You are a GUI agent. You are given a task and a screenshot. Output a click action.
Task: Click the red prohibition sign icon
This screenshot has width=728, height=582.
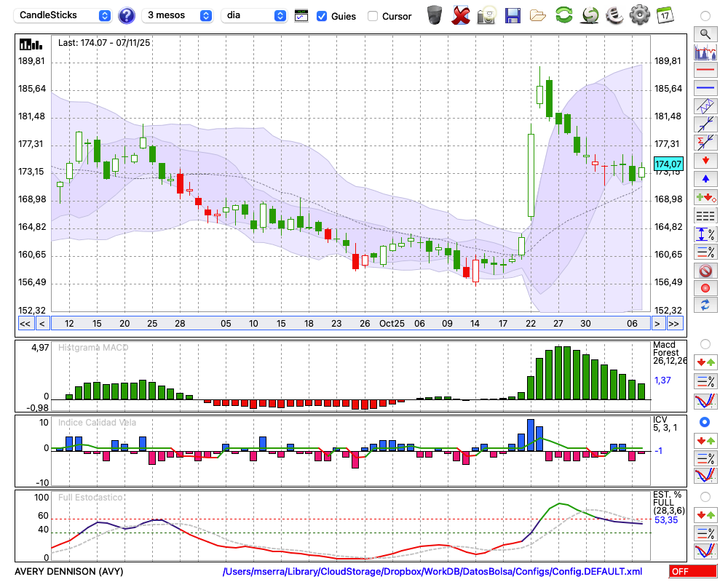click(705, 271)
